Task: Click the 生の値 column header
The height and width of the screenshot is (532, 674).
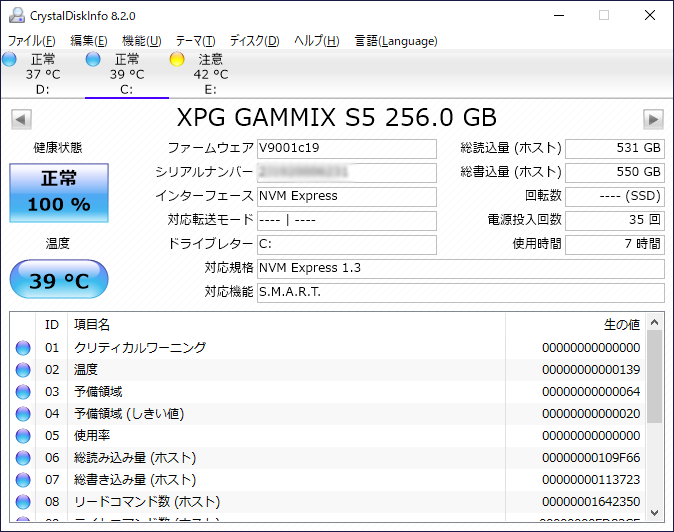Action: tap(575, 324)
